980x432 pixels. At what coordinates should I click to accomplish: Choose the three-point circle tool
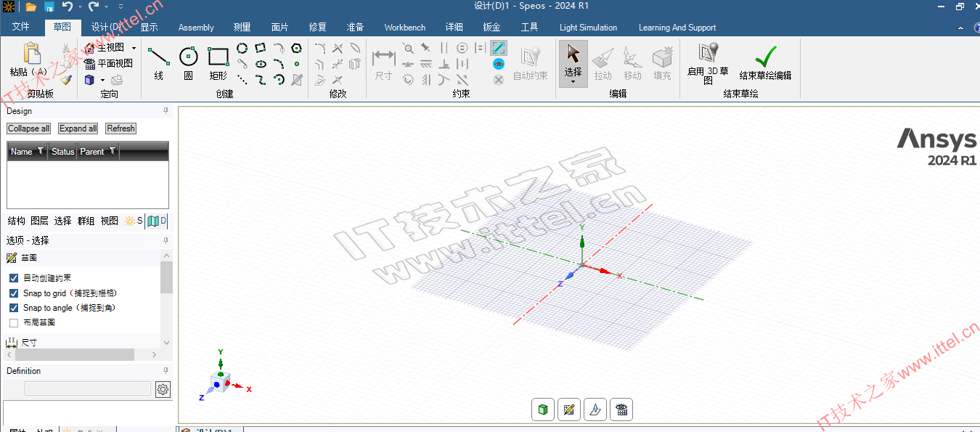[x=242, y=48]
